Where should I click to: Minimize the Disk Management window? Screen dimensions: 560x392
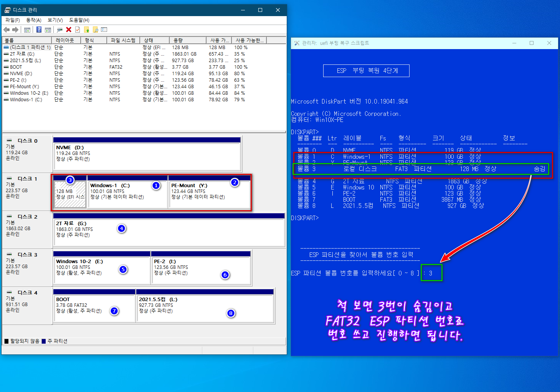(x=243, y=10)
